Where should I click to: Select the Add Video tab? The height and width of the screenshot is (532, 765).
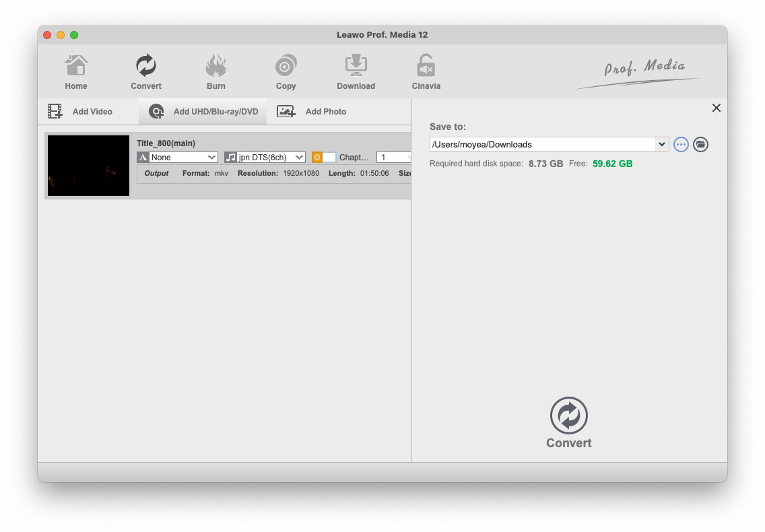(x=81, y=112)
